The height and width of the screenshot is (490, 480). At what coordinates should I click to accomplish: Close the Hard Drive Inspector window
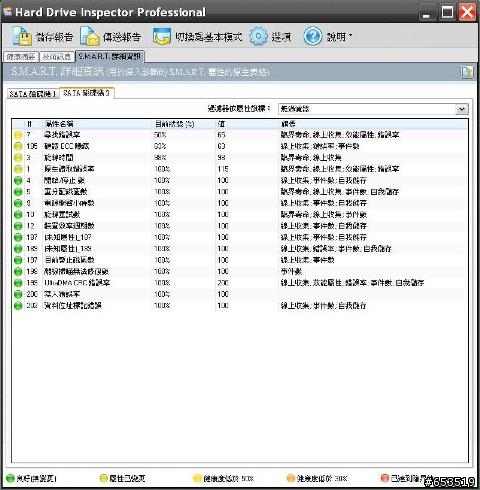tap(468, 13)
